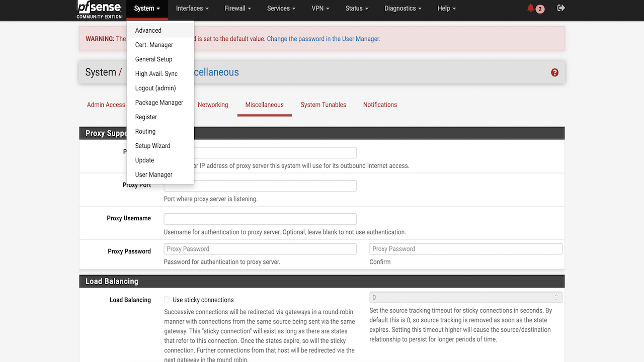Select High Avail. Sync menu entry
Screen dimensions: 644x362
click(160, 74)
